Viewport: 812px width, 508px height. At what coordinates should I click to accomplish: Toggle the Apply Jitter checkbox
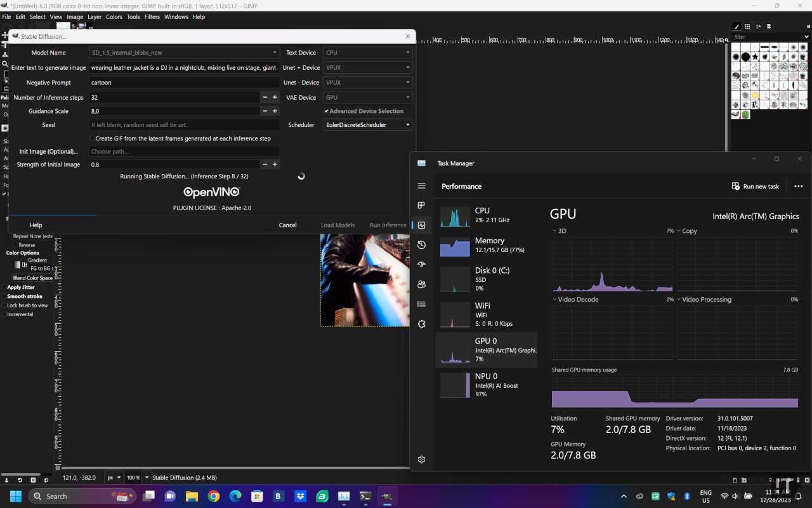[x=4, y=288]
